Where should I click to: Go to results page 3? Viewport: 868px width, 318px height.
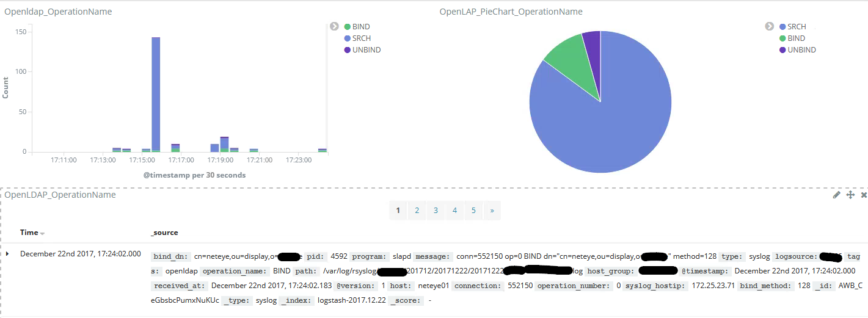point(436,211)
